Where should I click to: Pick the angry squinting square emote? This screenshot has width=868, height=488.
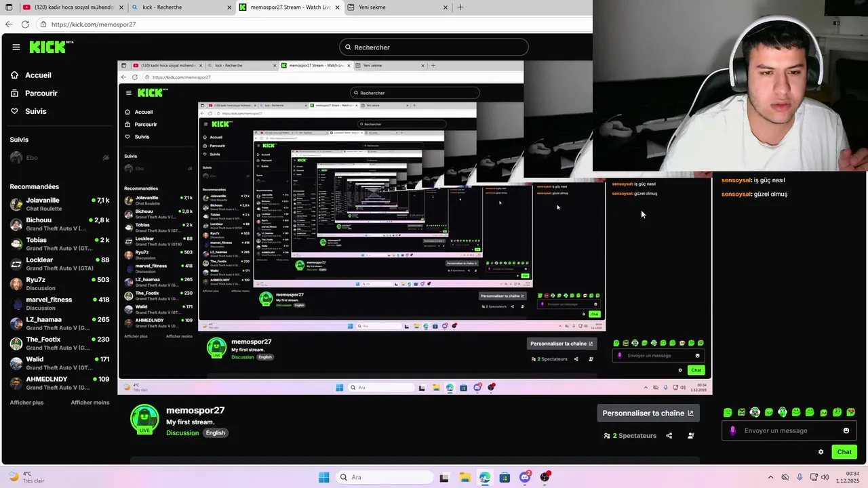[741, 412]
